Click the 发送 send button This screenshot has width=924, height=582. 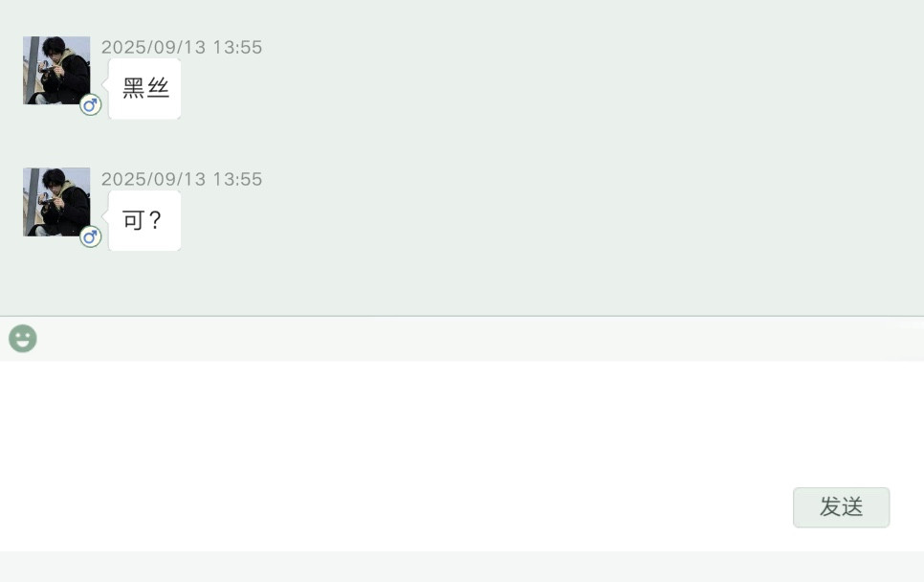[841, 507]
